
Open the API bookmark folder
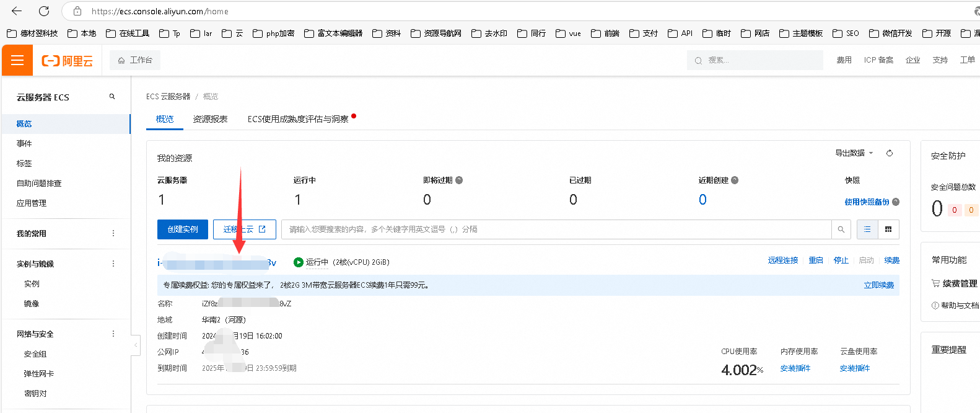tap(680, 33)
